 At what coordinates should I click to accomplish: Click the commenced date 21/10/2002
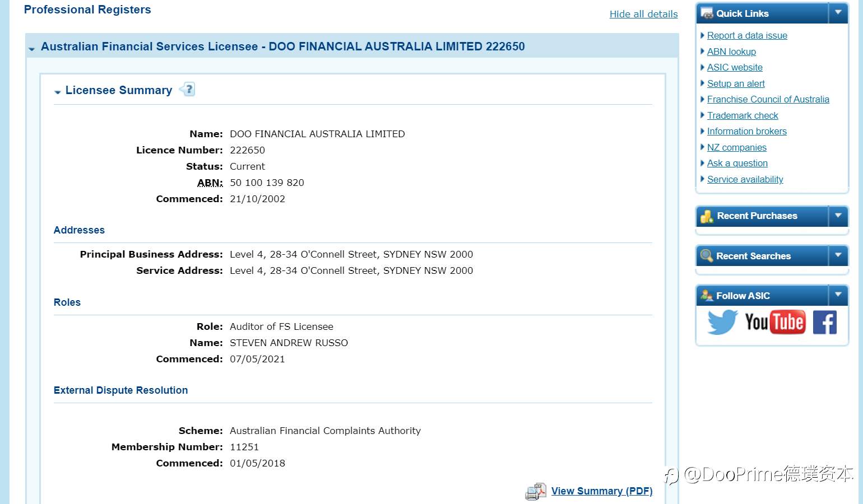click(257, 199)
